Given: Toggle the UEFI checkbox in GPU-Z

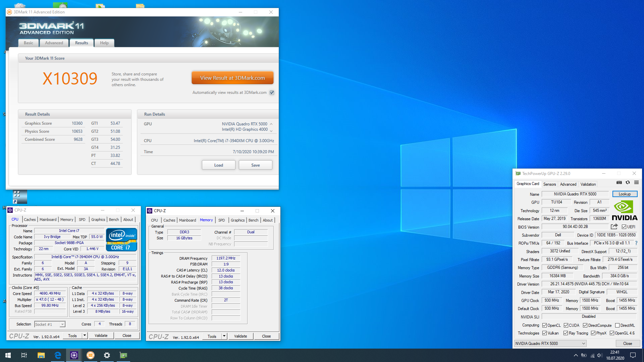Looking at the screenshot, I should [624, 227].
